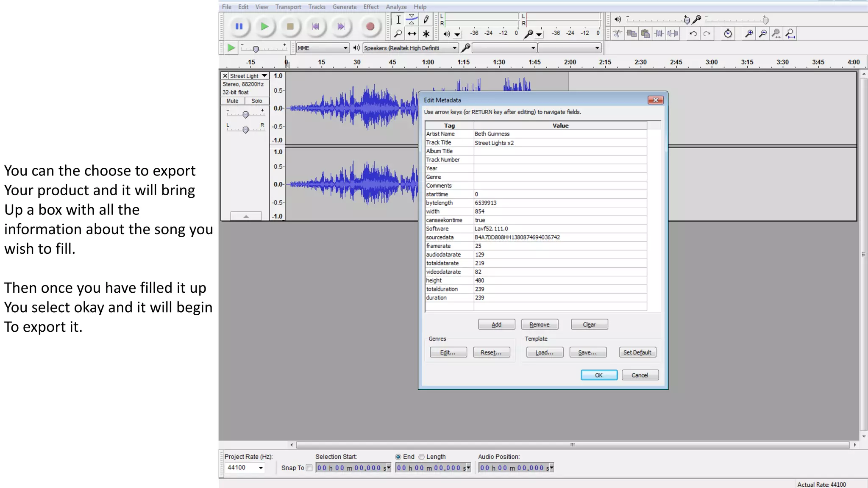The width and height of the screenshot is (868, 488).
Task: Toggle Solo on Street Light track
Action: (x=256, y=101)
